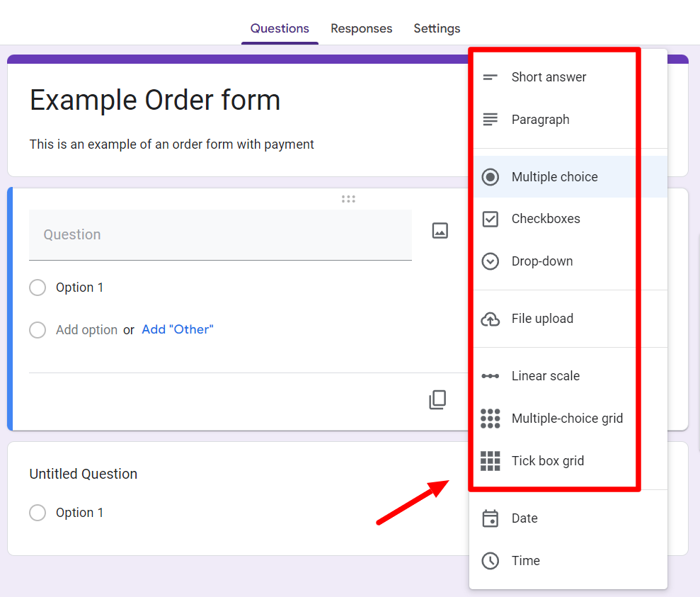The height and width of the screenshot is (597, 700).
Task: Select Option 1 under Untitled Question
Action: pyautogui.click(x=38, y=512)
